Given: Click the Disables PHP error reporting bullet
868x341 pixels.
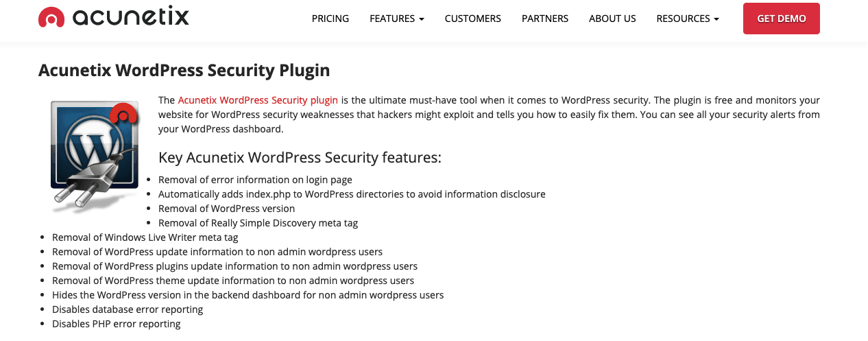Looking at the screenshot, I should [117, 324].
